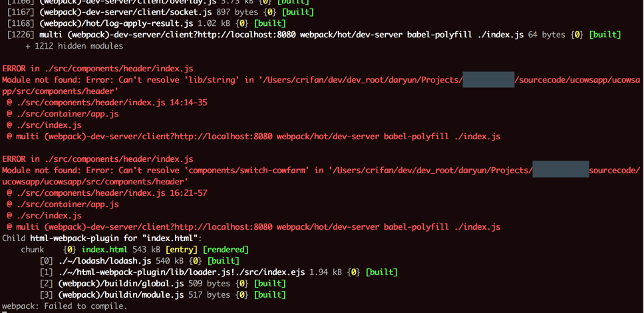Click the 'lib/string' unresolved module name
Image resolution: width=644 pixels, height=313 pixels.
pos(208,80)
